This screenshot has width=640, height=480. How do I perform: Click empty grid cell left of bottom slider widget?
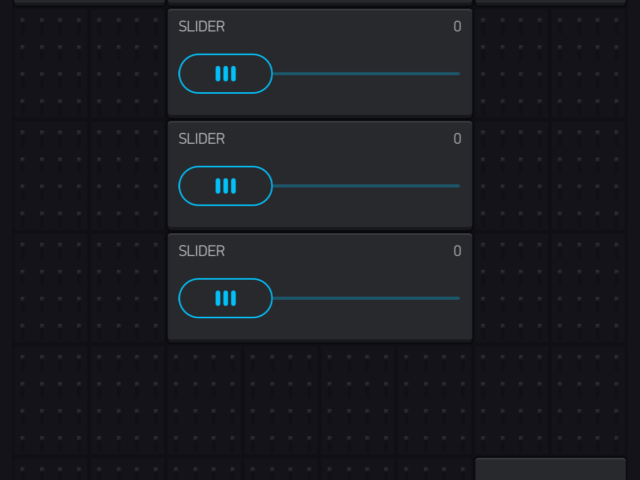128,288
